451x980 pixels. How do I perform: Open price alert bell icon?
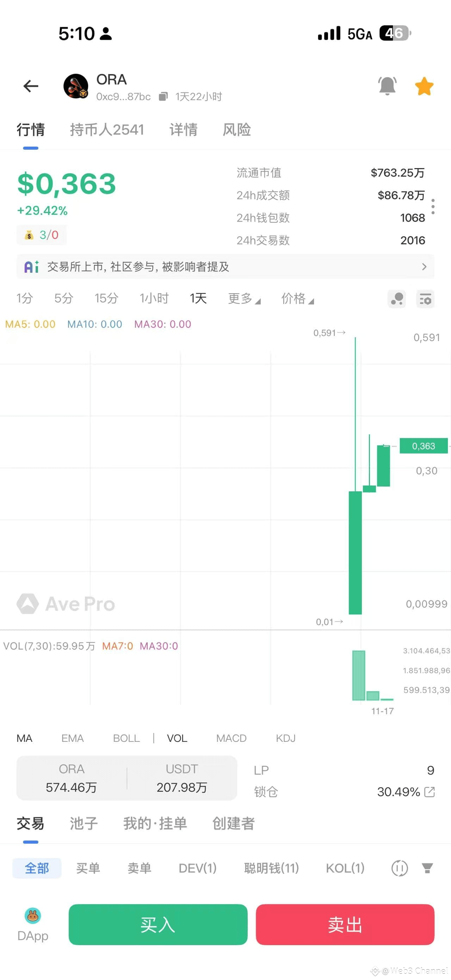387,86
